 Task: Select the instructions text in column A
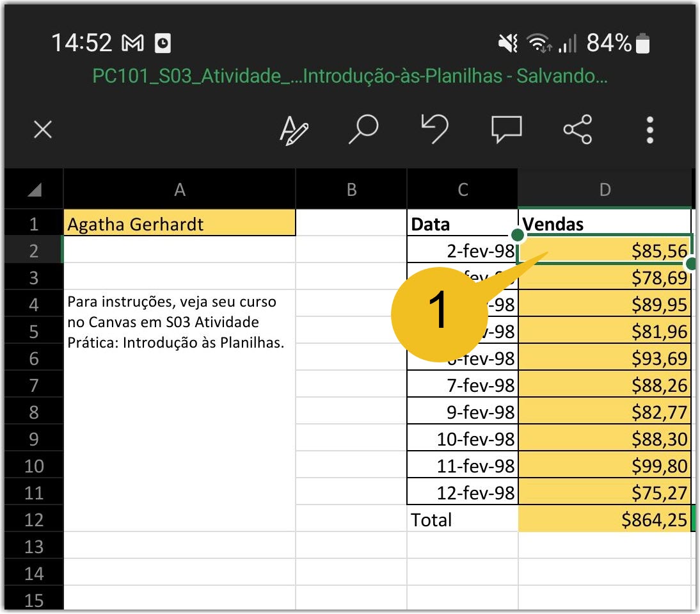tap(176, 322)
